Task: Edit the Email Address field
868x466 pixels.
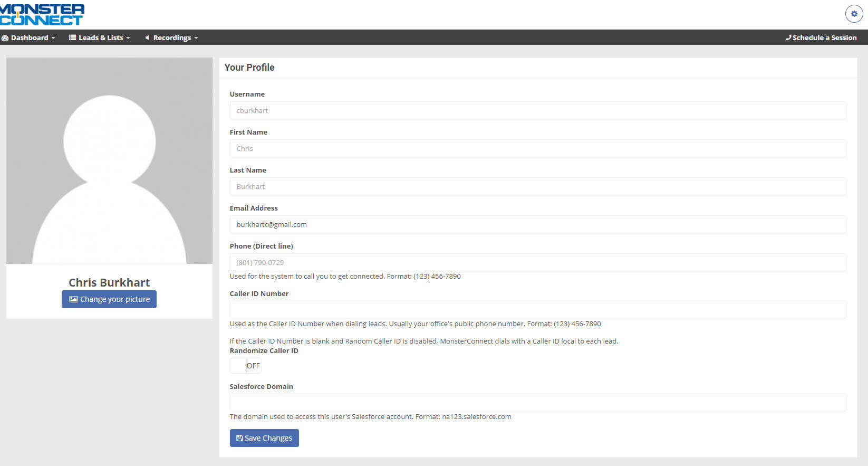Action: coord(538,224)
